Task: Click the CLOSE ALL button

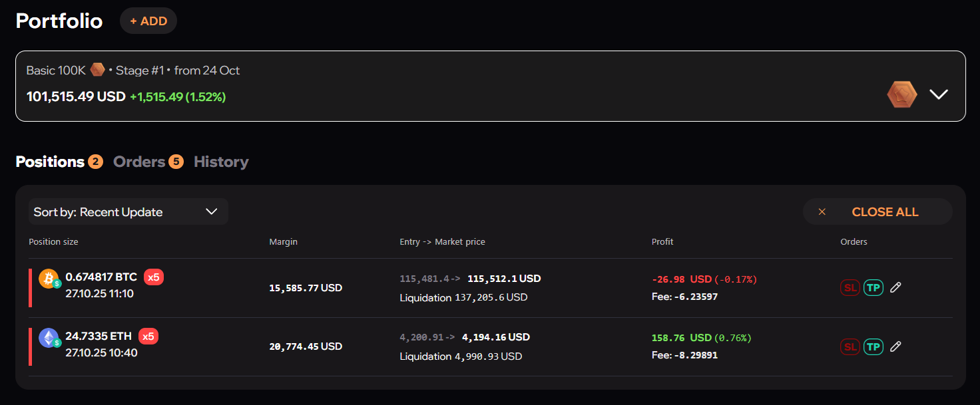Action: pyautogui.click(x=877, y=211)
